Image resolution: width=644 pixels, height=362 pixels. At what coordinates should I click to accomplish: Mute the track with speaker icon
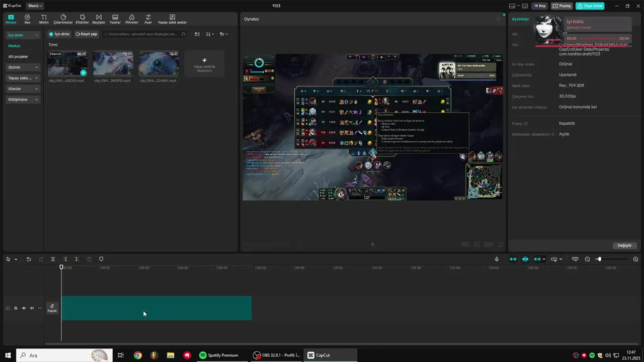coord(32,308)
